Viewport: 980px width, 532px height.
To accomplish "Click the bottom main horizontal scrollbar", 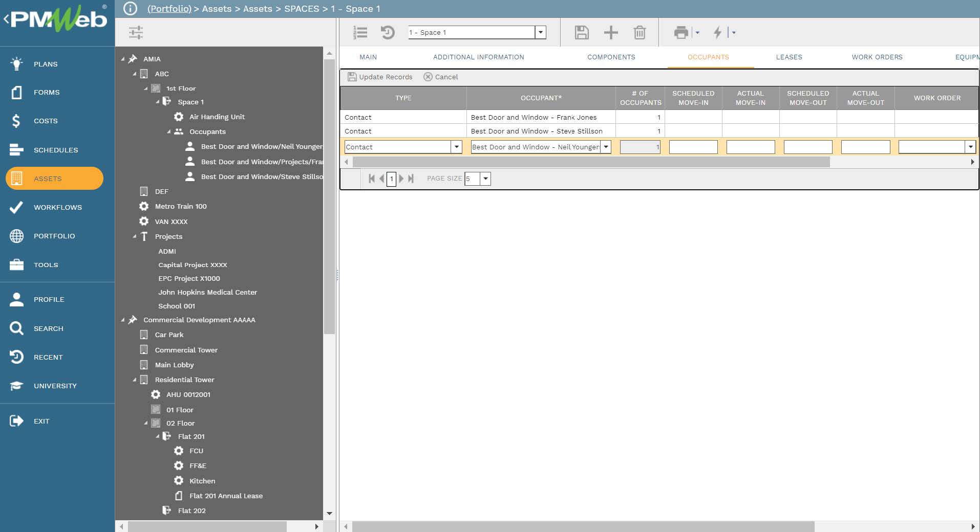I will pyautogui.click(x=583, y=526).
